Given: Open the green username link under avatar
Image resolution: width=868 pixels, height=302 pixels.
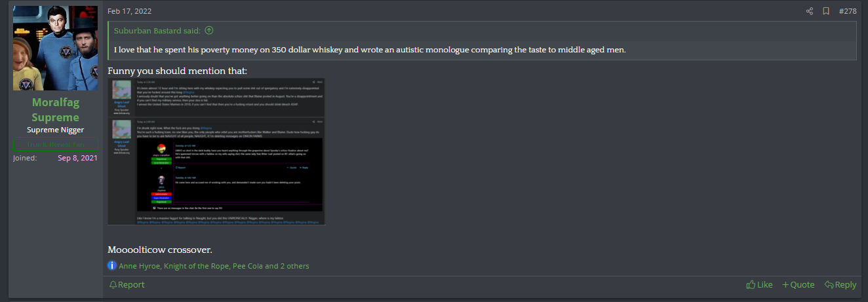Looking at the screenshot, I should coord(55,110).
